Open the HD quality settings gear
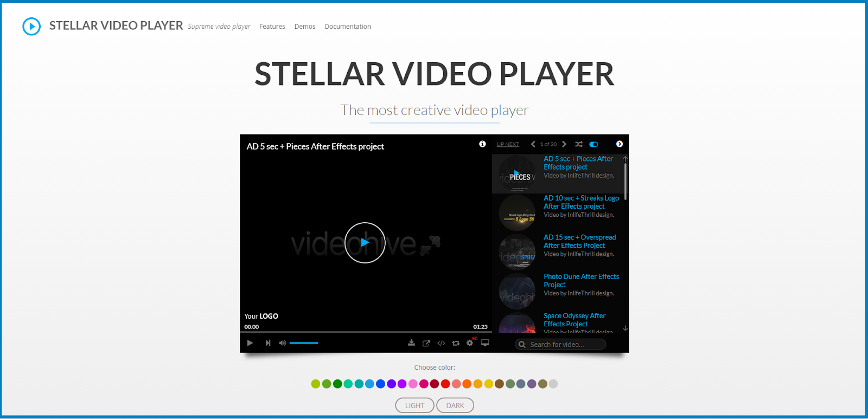This screenshot has width=868, height=419. point(470,342)
